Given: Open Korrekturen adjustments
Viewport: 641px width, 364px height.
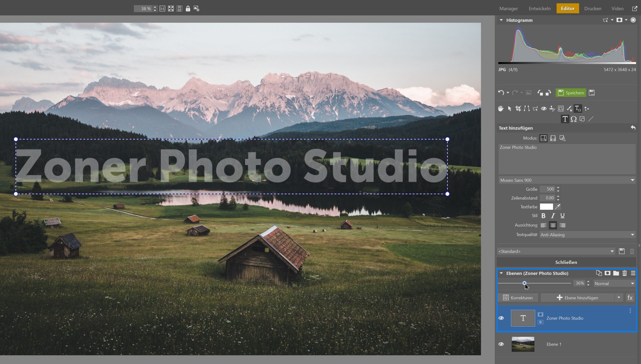Looking at the screenshot, I should (x=518, y=298).
